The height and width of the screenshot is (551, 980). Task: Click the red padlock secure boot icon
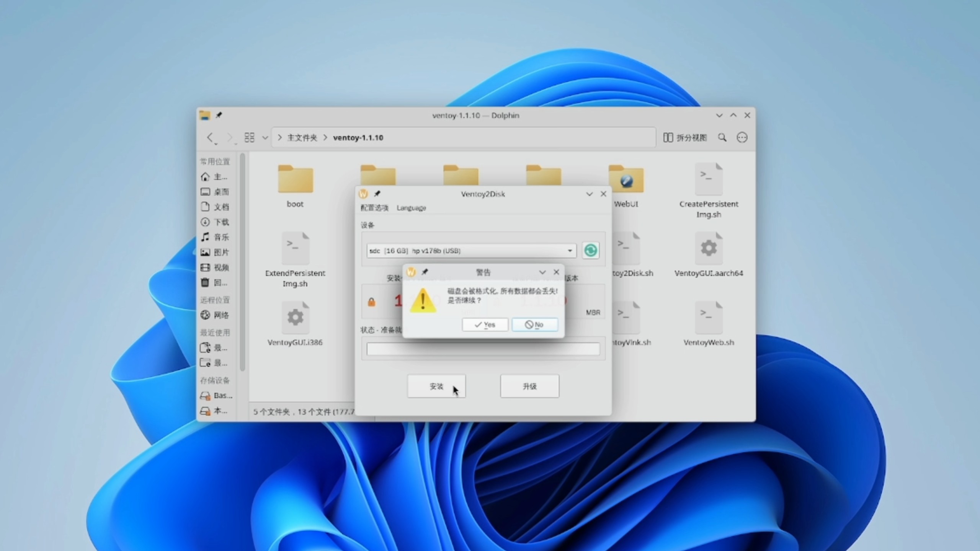(371, 302)
